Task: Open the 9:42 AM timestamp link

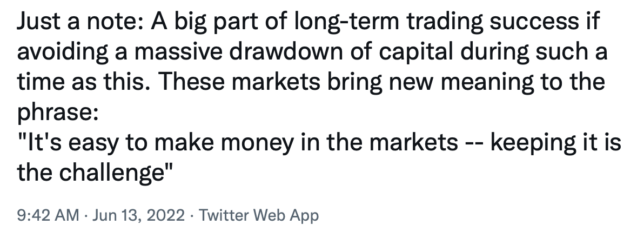Action: coord(48,215)
